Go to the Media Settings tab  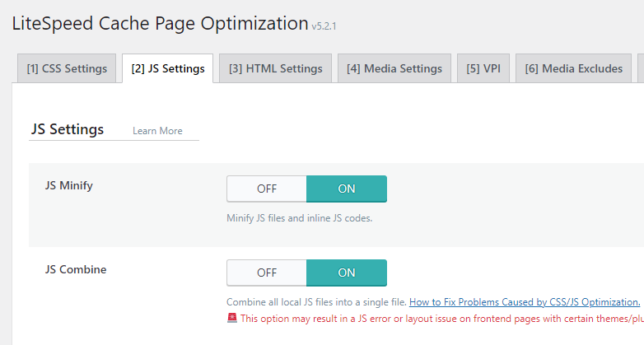click(394, 68)
